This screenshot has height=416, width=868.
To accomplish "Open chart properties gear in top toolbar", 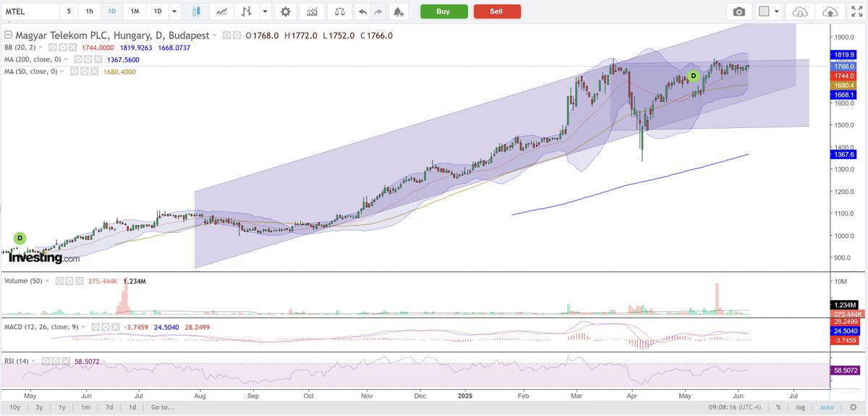I will tap(286, 12).
